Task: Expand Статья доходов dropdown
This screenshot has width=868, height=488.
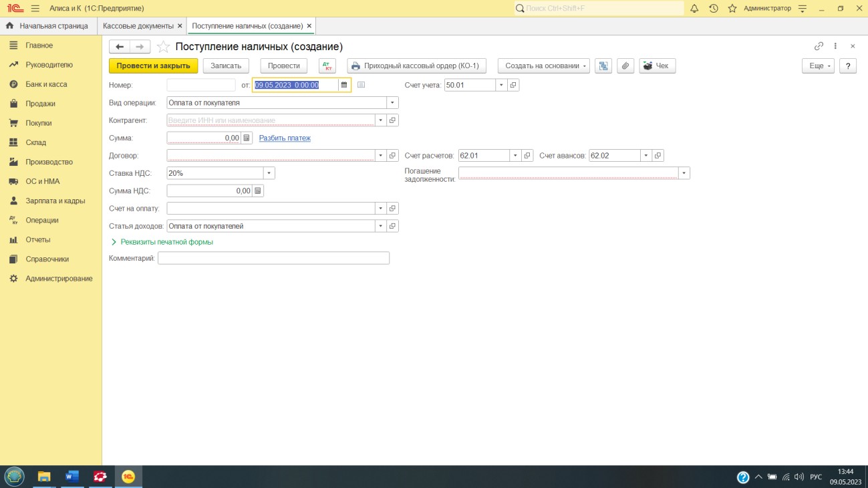Action: (381, 226)
